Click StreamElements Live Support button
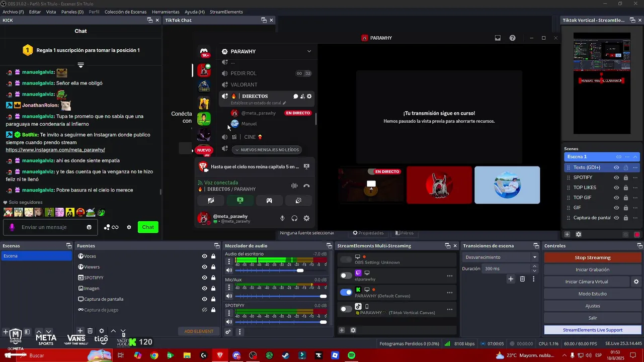The image size is (644, 362). point(593,330)
